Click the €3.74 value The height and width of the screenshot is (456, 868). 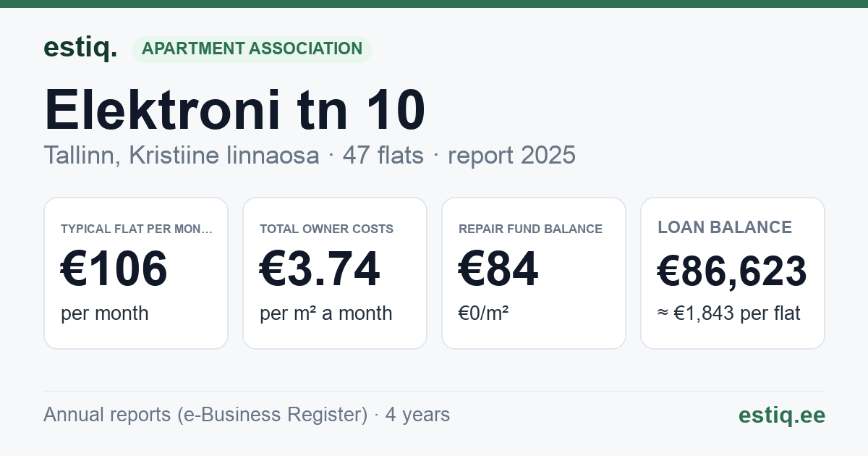pyautogui.click(x=320, y=269)
